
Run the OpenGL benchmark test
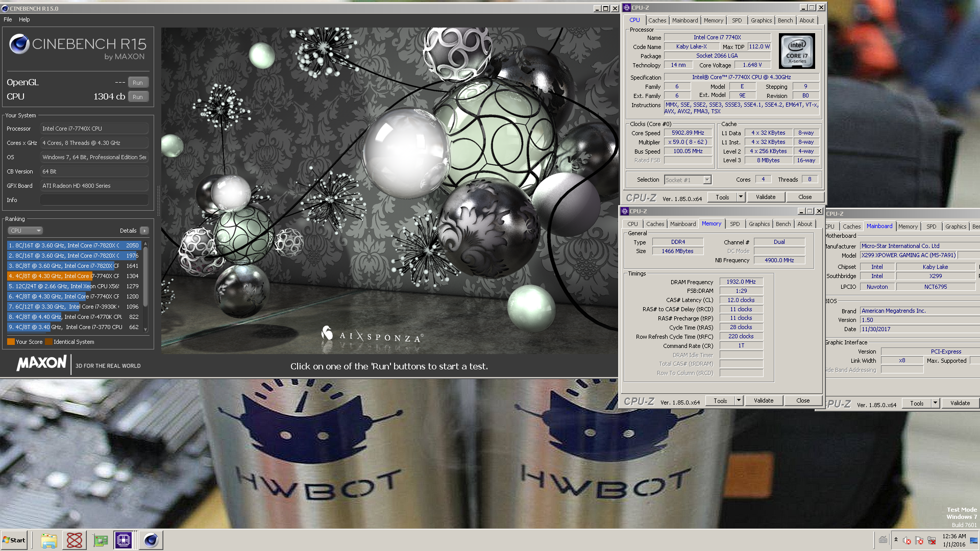click(x=138, y=83)
